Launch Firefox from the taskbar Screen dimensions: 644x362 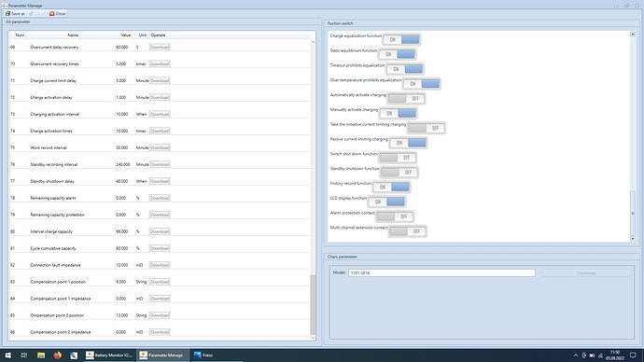click(x=58, y=355)
